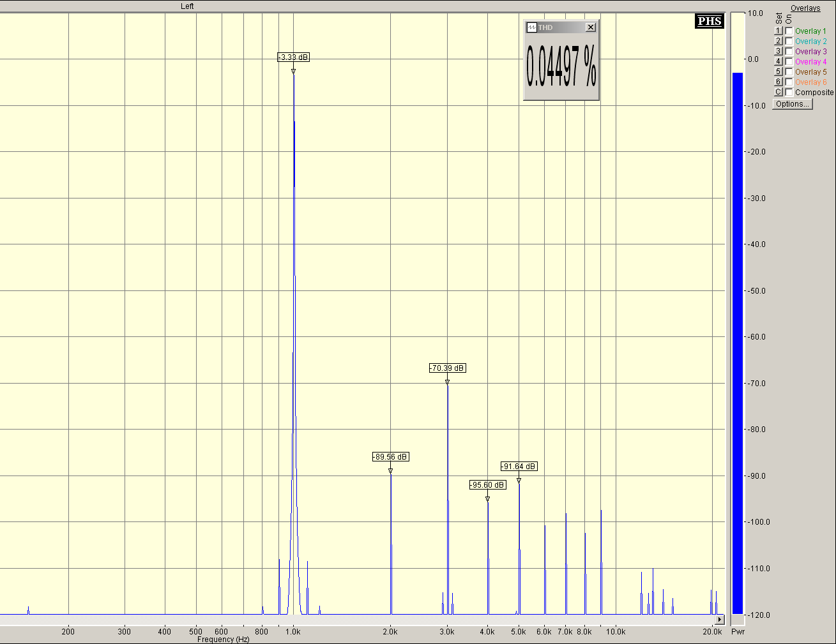The image size is (836, 644).
Task: Click the Pwr label under the level bar
Action: (x=738, y=632)
